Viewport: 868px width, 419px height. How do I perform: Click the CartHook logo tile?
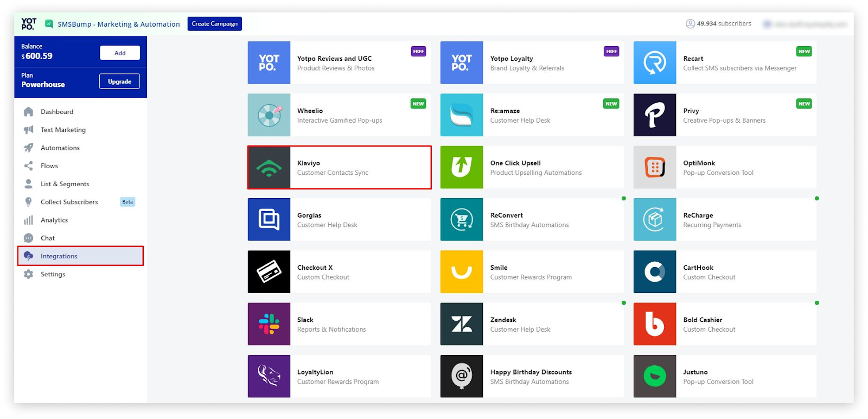(x=655, y=272)
